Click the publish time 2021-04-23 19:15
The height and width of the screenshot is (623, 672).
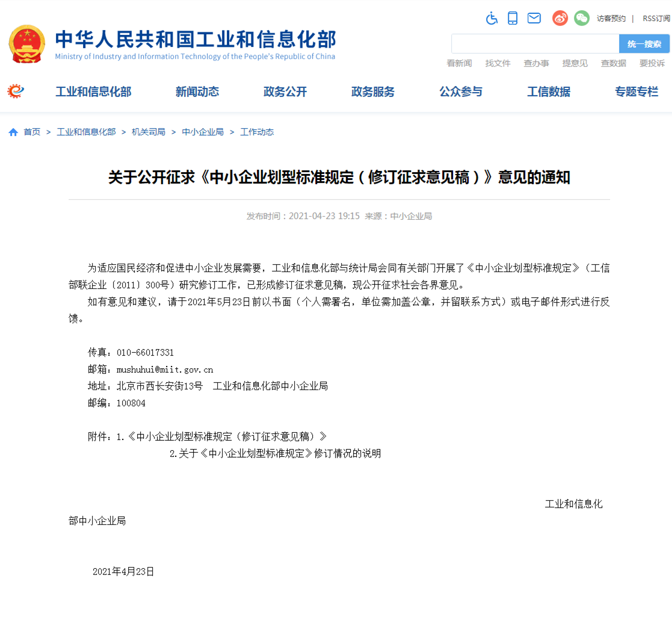[324, 216]
